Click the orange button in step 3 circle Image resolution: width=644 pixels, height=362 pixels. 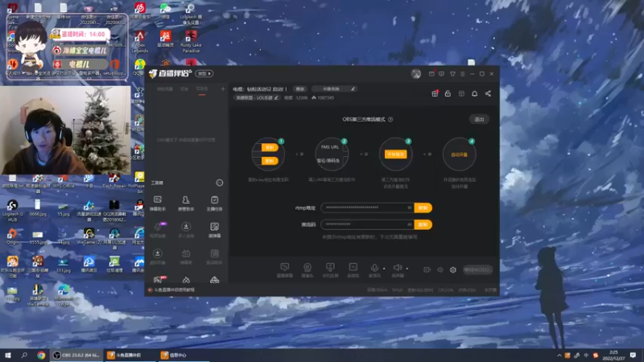click(395, 154)
